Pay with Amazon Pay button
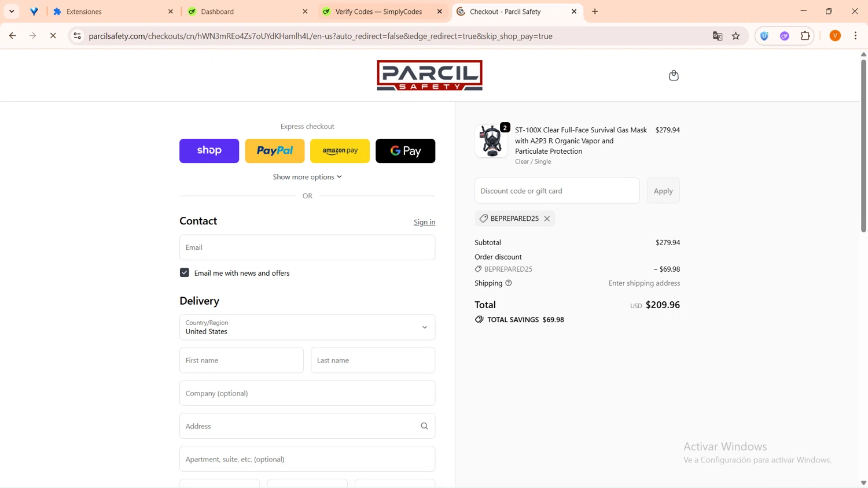The image size is (868, 488). pyautogui.click(x=340, y=151)
